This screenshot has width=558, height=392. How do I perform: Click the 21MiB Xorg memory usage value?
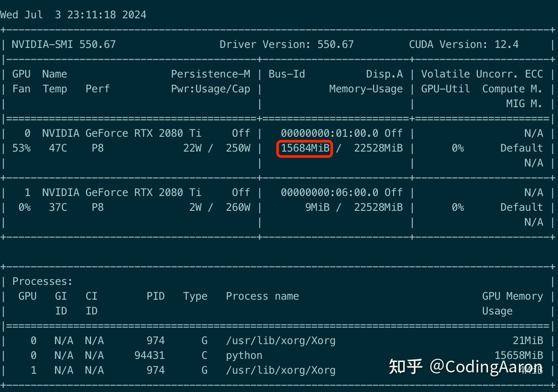point(527,341)
